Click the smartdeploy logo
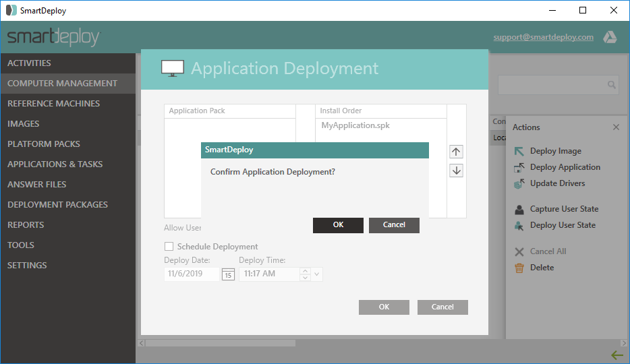630x364 pixels. click(53, 37)
